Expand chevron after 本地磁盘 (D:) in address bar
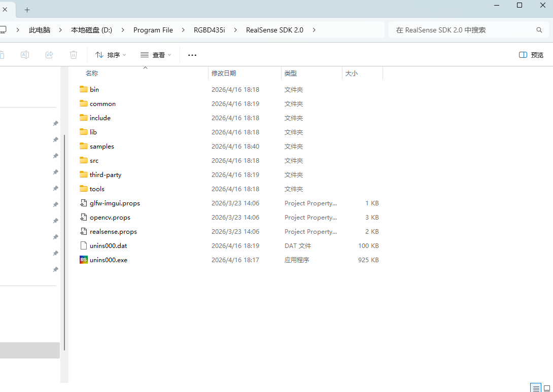Viewport: 553px width, 392px height. tap(123, 30)
